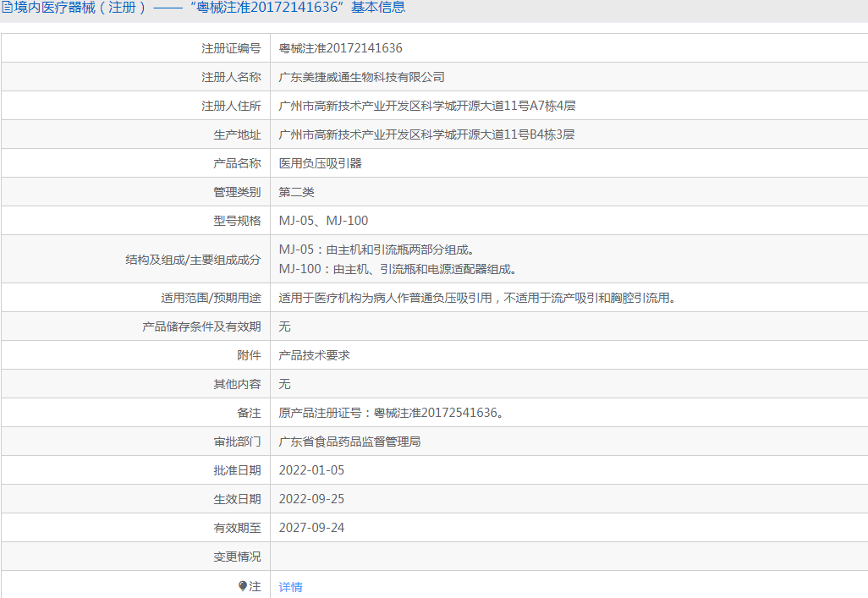Click model specification MJ-05、MJ-100

pyautogui.click(x=323, y=221)
